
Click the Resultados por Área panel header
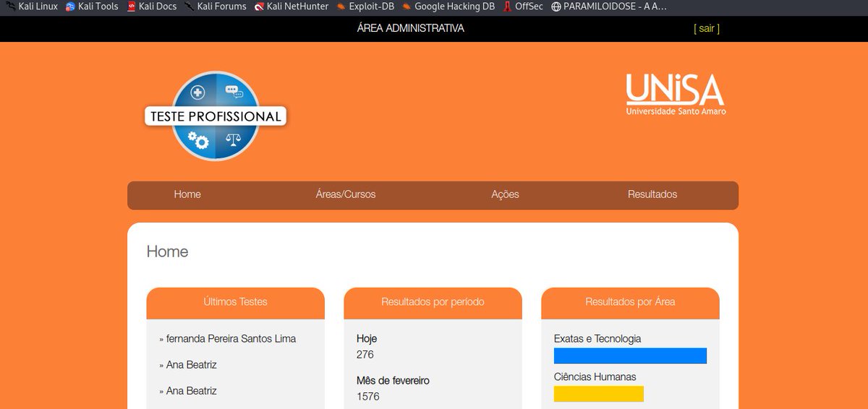coord(630,302)
